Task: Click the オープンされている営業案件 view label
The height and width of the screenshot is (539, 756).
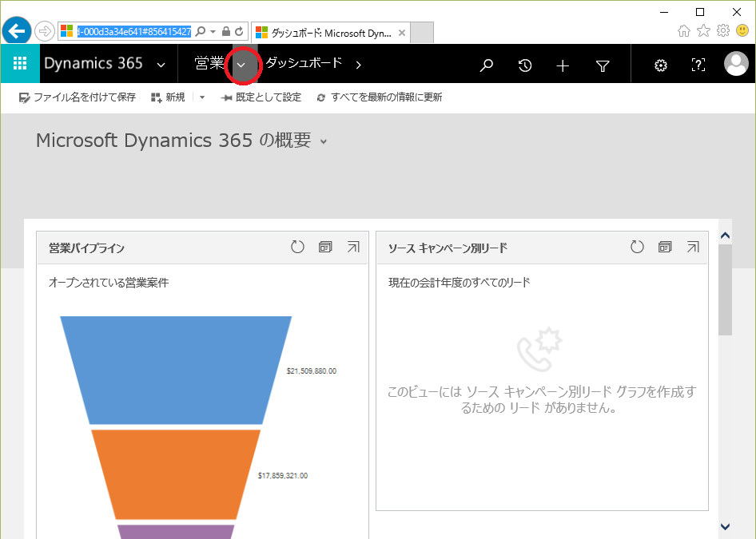Action: click(109, 283)
